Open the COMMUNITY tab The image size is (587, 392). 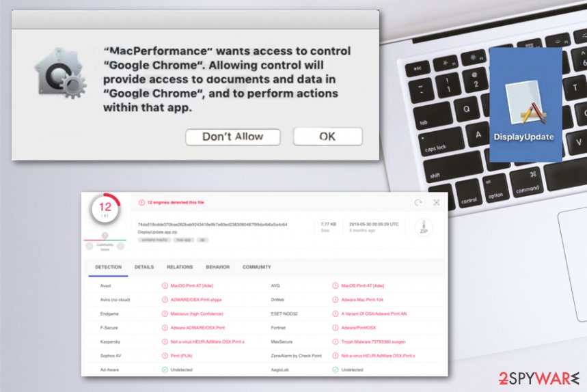click(257, 267)
